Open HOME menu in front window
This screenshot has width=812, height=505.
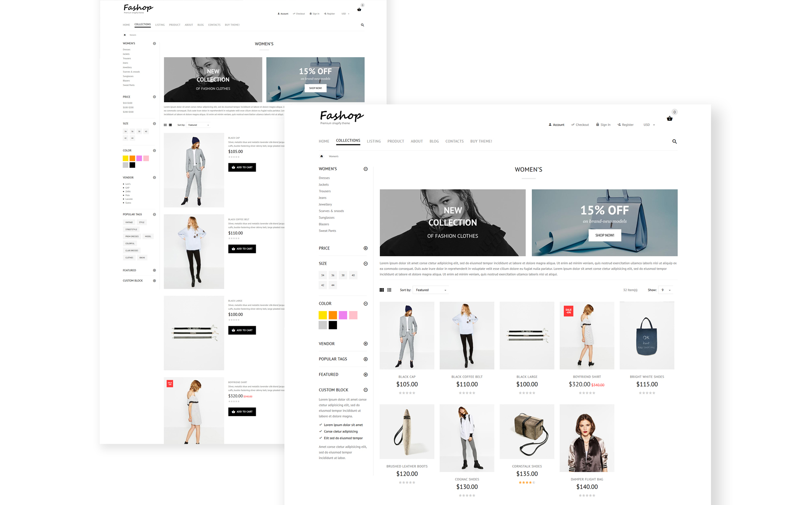tap(324, 141)
